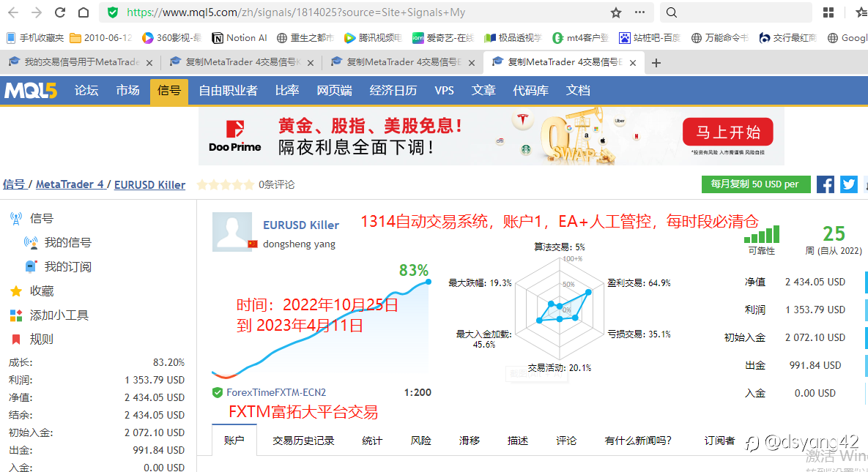Viewport: 868px width, 472px height.
Task: Close the active 复制MetaTrader 4交易信号 tab
Action: (633, 63)
